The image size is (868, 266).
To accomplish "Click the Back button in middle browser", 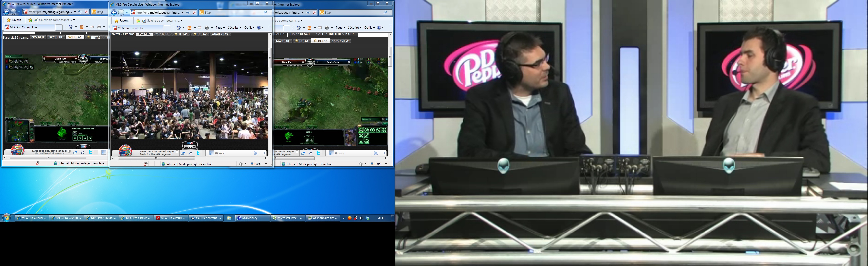I will pyautogui.click(x=114, y=13).
